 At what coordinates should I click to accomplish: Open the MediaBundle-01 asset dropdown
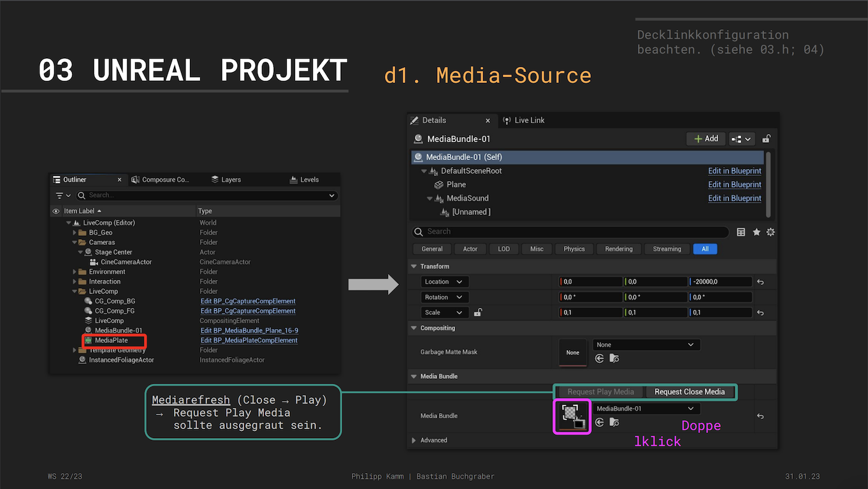coord(645,409)
